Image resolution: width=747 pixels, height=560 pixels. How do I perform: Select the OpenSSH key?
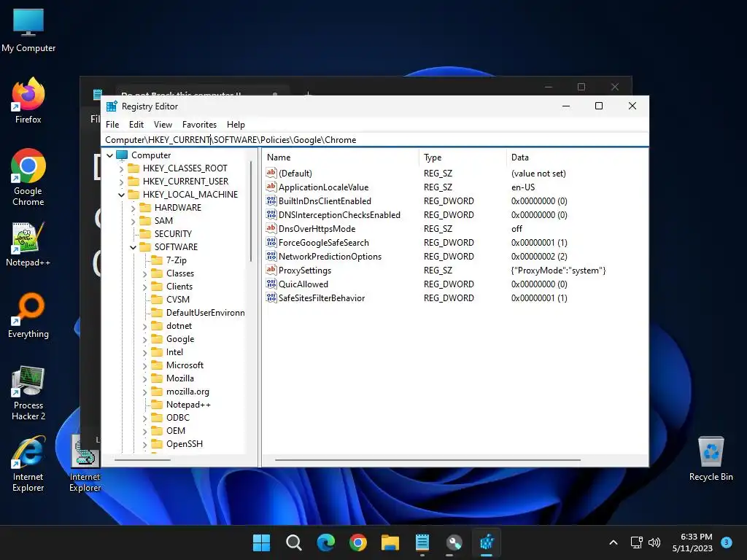pyautogui.click(x=185, y=443)
